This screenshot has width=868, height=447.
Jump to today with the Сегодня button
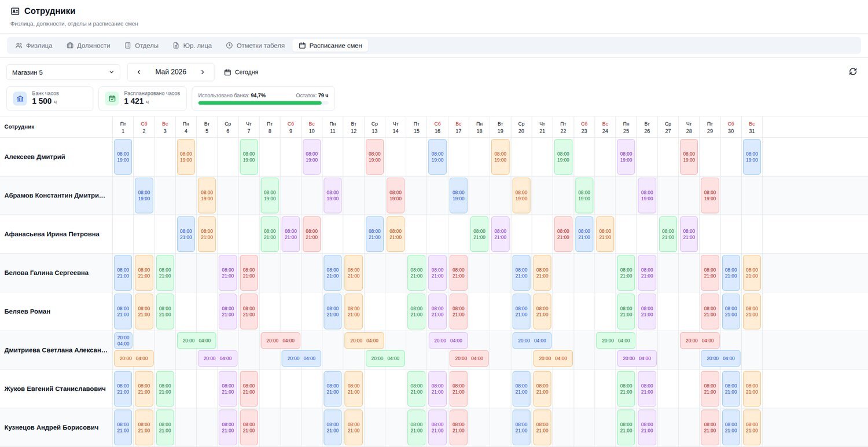[x=241, y=72]
